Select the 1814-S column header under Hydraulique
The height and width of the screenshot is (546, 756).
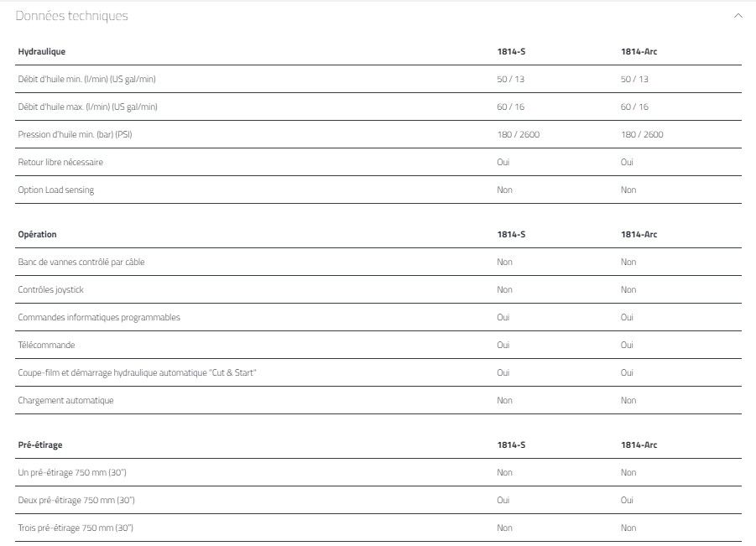tap(511, 52)
